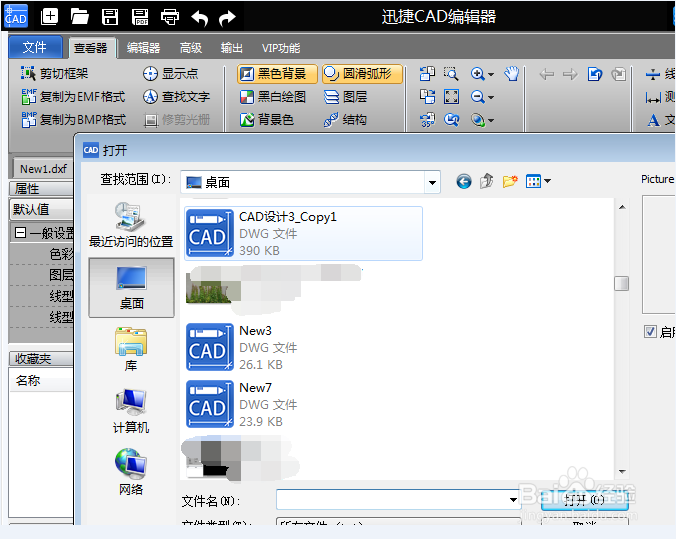Select the New1.dxf document tab
Viewport: 676px width, 539px height.
[43, 169]
